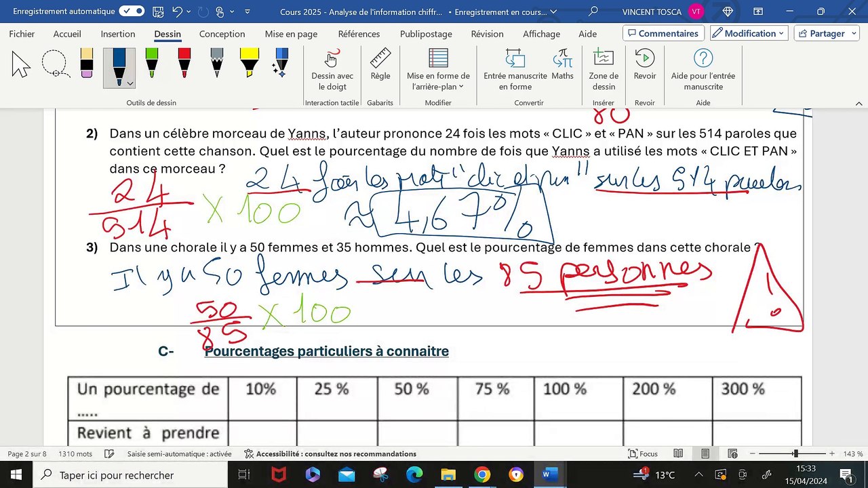Switch to Print layout view
Viewport: 868px width, 488px height.
pyautogui.click(x=705, y=454)
